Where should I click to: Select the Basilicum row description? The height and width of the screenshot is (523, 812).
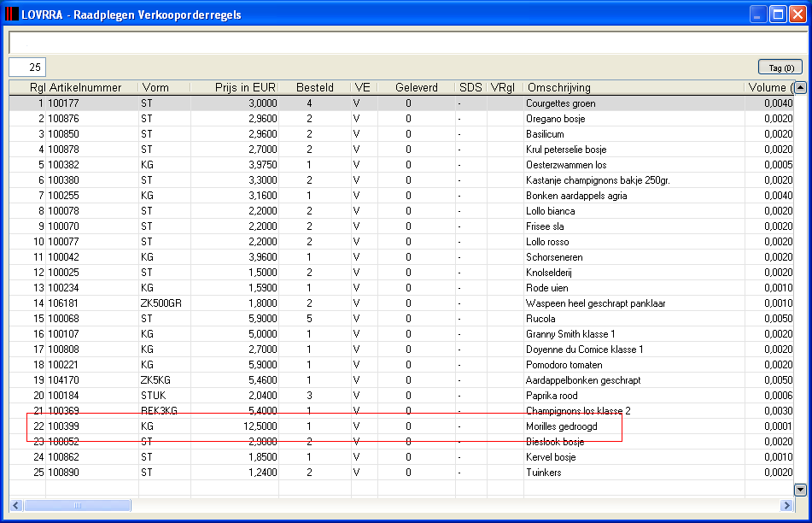pos(545,134)
